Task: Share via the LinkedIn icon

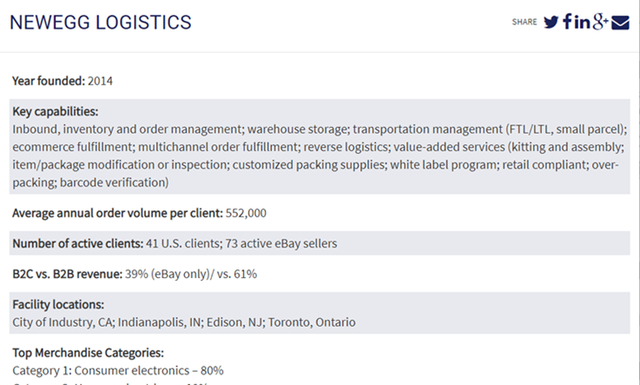Action: (582, 22)
